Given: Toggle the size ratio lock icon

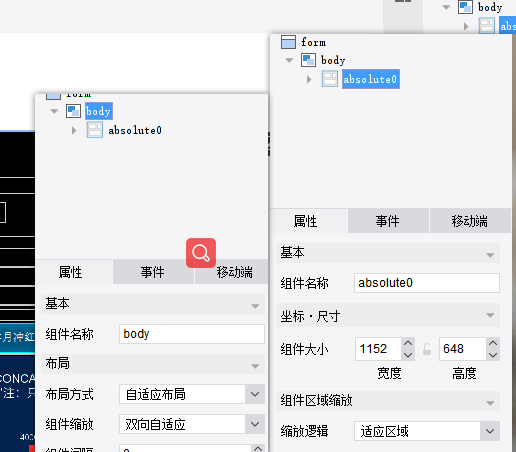Looking at the screenshot, I should pos(427,349).
